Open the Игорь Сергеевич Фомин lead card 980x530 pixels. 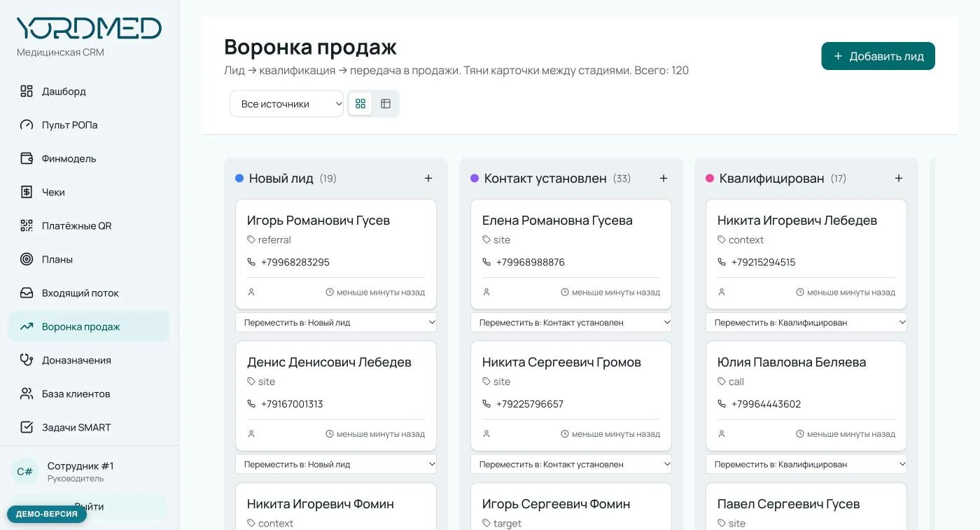point(571,506)
